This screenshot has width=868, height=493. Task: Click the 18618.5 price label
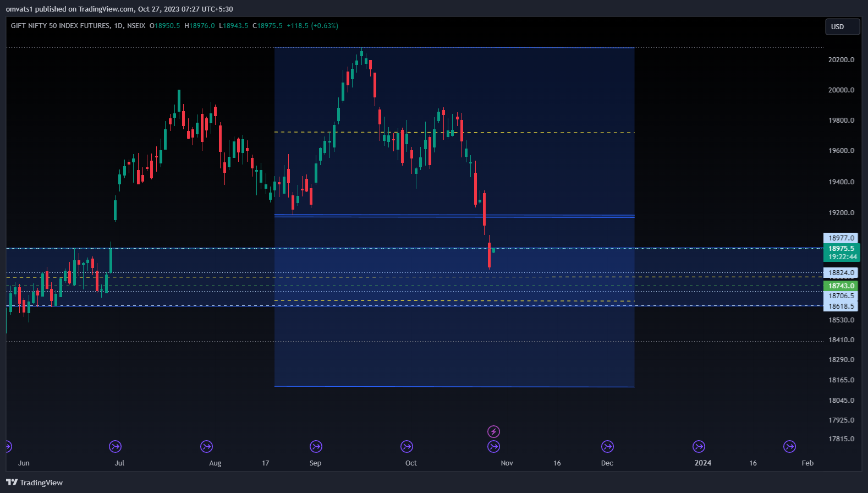point(841,306)
